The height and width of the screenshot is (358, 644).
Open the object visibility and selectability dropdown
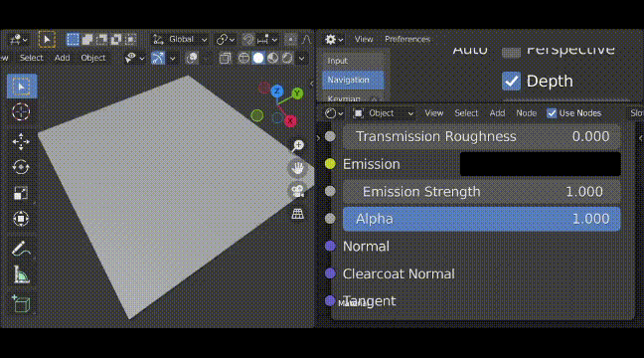coord(135,58)
